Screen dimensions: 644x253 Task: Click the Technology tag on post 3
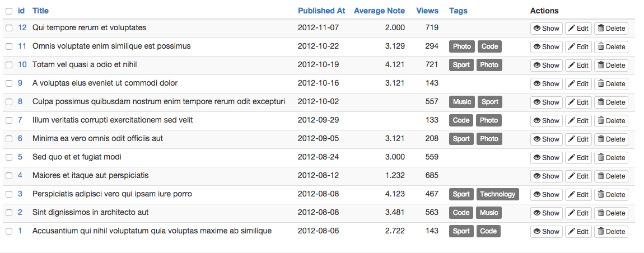coord(497,194)
